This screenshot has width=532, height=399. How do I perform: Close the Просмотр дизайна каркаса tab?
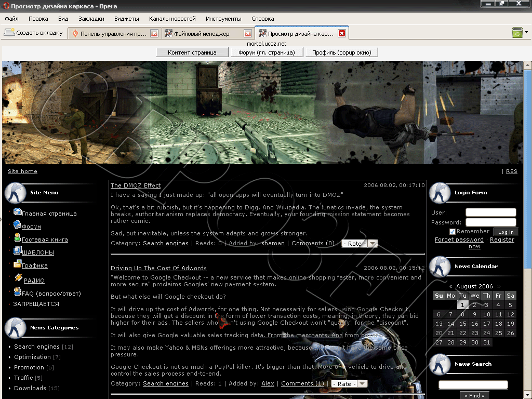[342, 33]
